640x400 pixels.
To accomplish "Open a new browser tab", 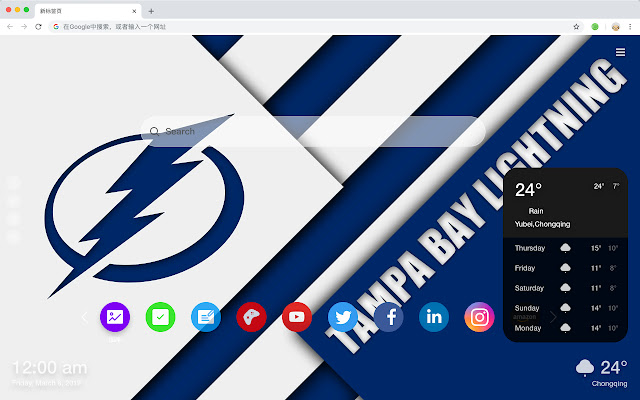I will pyautogui.click(x=151, y=11).
